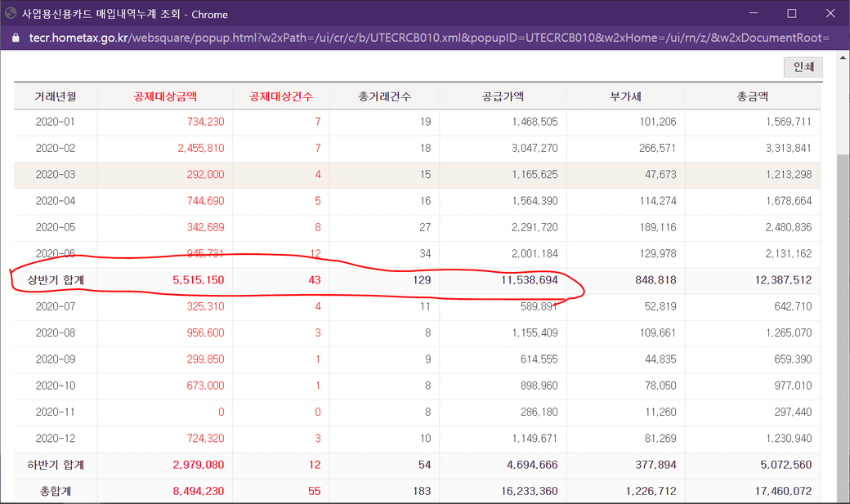850x504 pixels.
Task: Click the 인쇄 print button
Action: point(803,67)
